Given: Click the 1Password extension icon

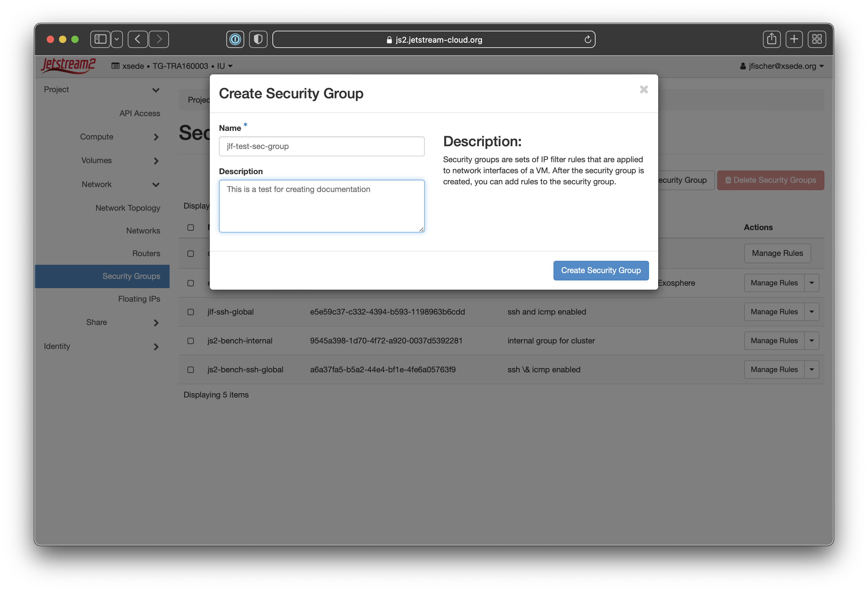Looking at the screenshot, I should coord(235,39).
